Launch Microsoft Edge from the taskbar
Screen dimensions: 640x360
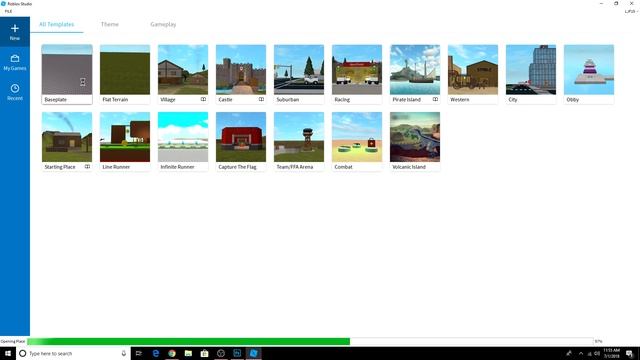tap(156, 353)
